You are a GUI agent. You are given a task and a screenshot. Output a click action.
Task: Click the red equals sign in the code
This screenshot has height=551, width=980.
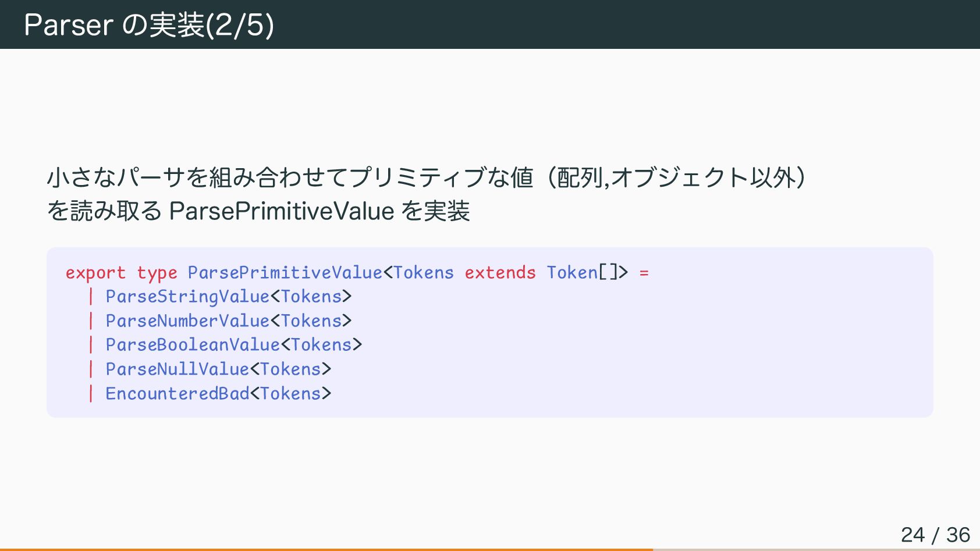[644, 272]
